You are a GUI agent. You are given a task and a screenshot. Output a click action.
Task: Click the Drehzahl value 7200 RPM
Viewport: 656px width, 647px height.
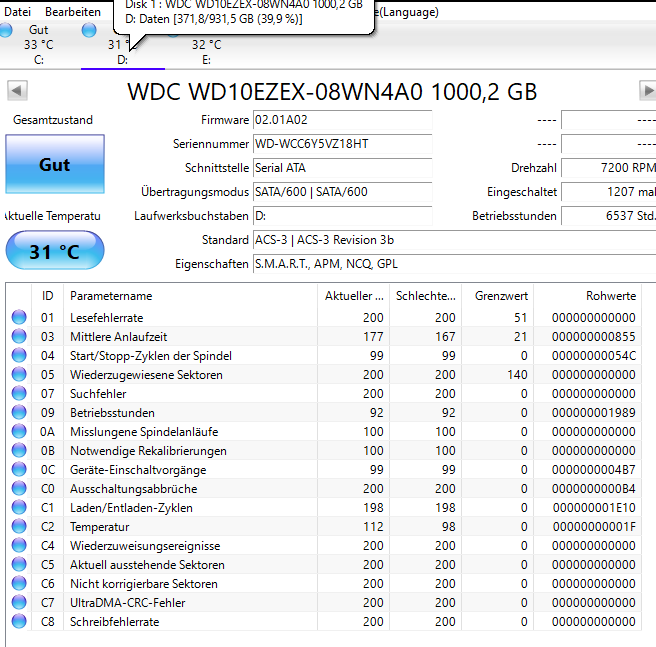click(608, 168)
